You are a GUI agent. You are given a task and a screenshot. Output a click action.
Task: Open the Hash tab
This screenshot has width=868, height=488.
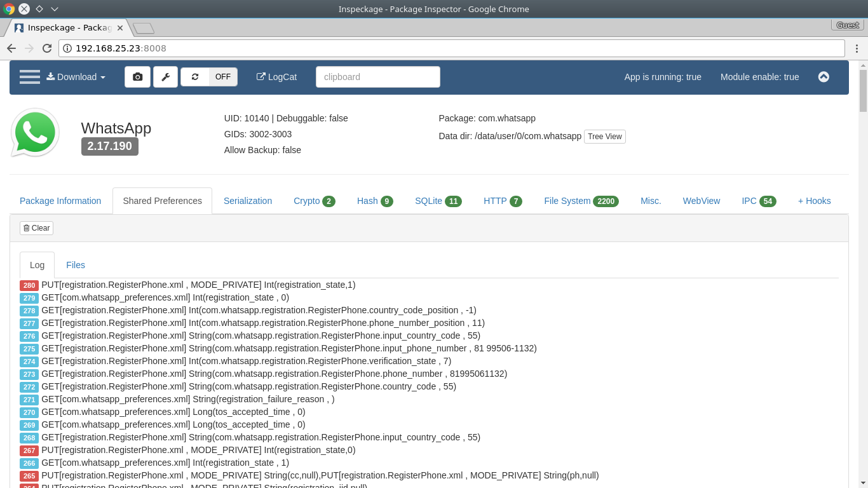tap(375, 201)
